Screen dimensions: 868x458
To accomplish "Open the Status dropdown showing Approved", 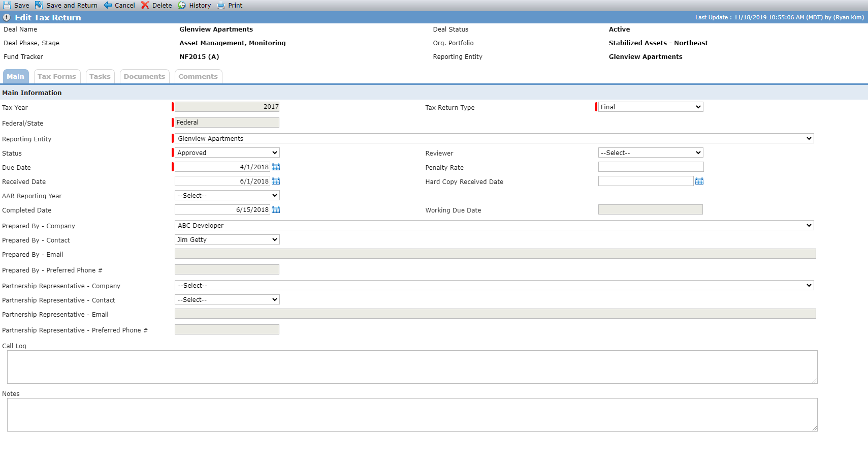I will click(x=227, y=152).
